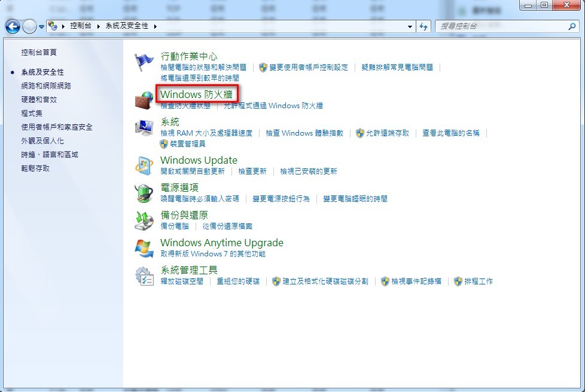Open 裝置管理員 link
Image resolution: width=585 pixels, height=392 pixels.
[188, 144]
